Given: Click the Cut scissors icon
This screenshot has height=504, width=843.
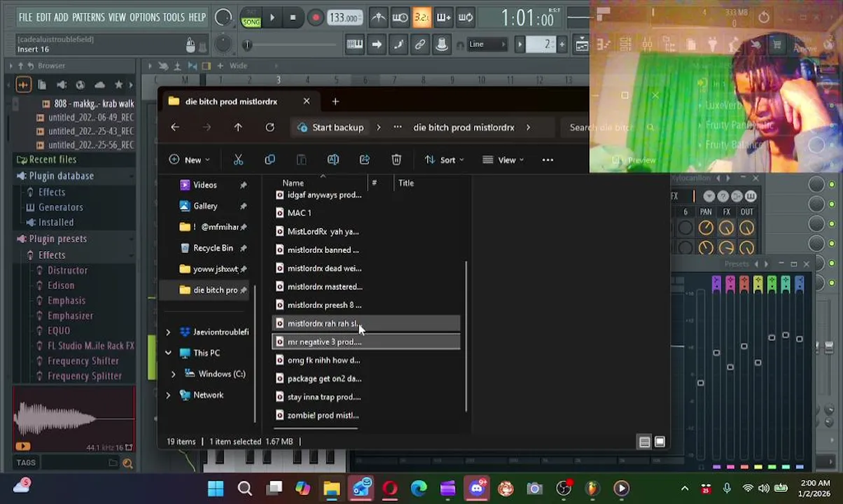Looking at the screenshot, I should [238, 160].
